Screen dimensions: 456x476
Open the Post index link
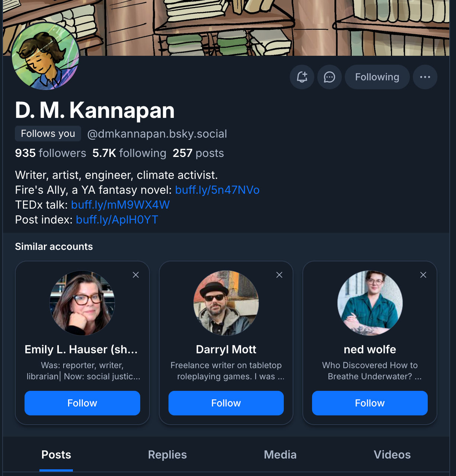[x=117, y=220]
